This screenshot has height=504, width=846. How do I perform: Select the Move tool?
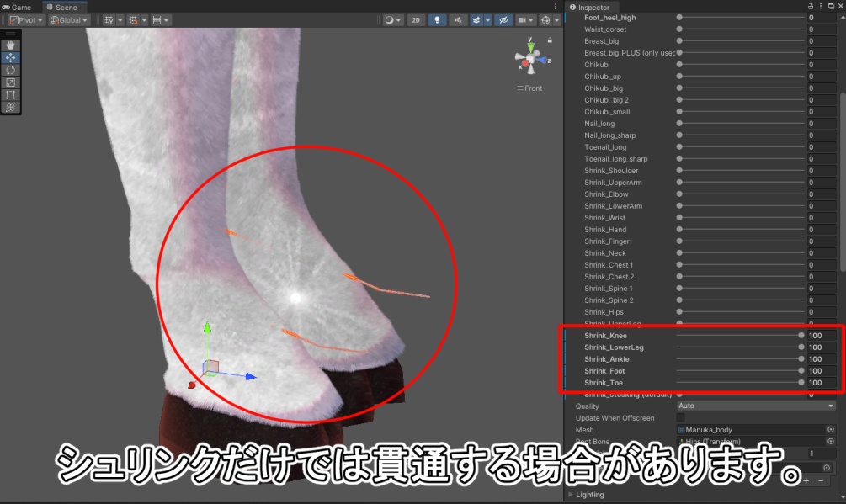tap(10, 58)
